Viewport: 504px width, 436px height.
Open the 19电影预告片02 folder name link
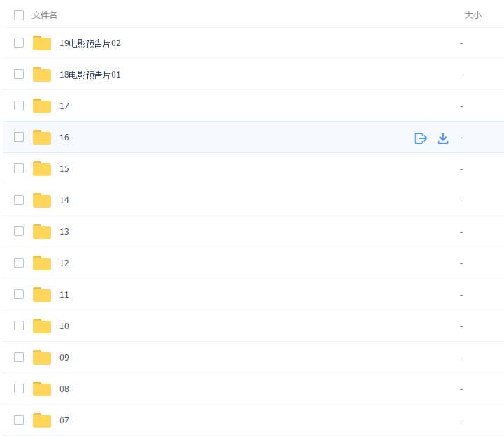click(x=90, y=43)
